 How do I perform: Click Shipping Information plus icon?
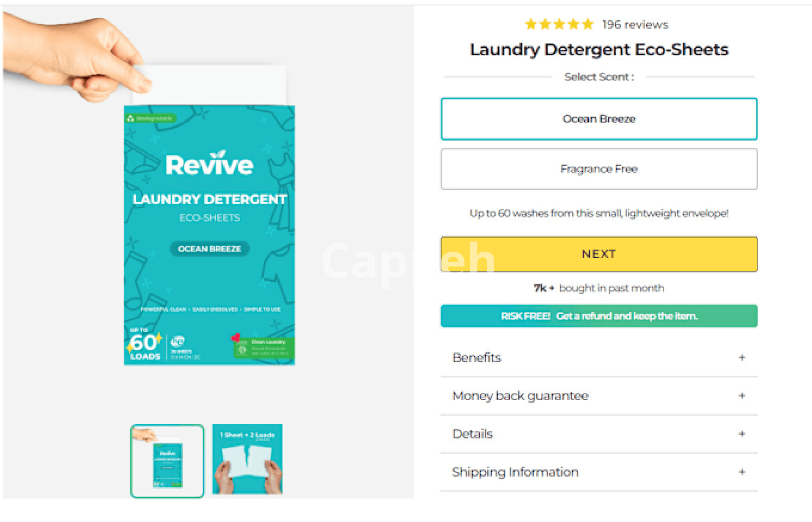point(742,472)
